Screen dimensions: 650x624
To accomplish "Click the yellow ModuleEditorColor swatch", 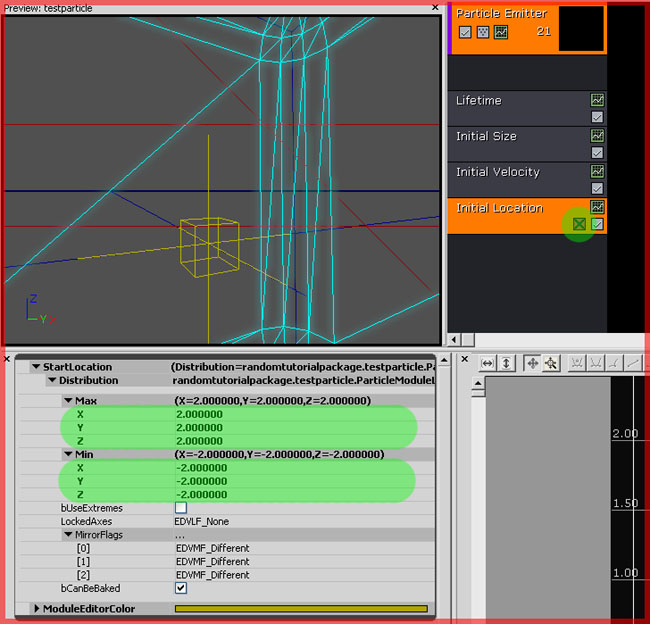I will coord(300,608).
